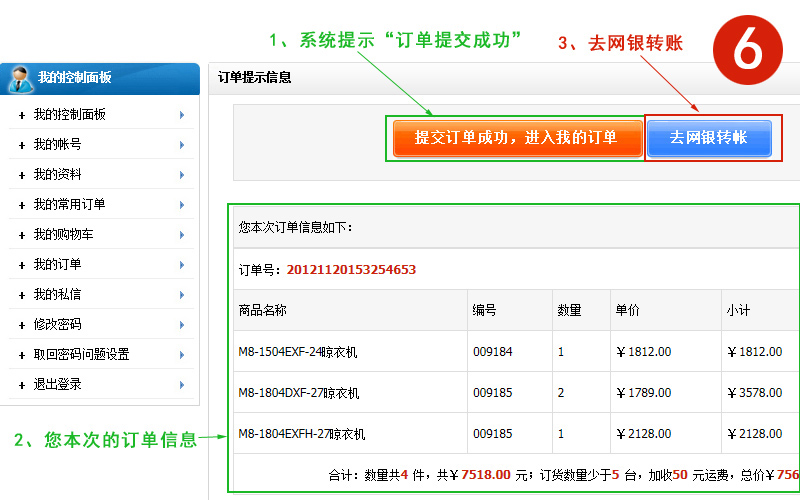Image resolution: width=800 pixels, height=500 pixels.
Task: Click 提交订单成功，进入我的订单 orange button
Action: click(517, 138)
